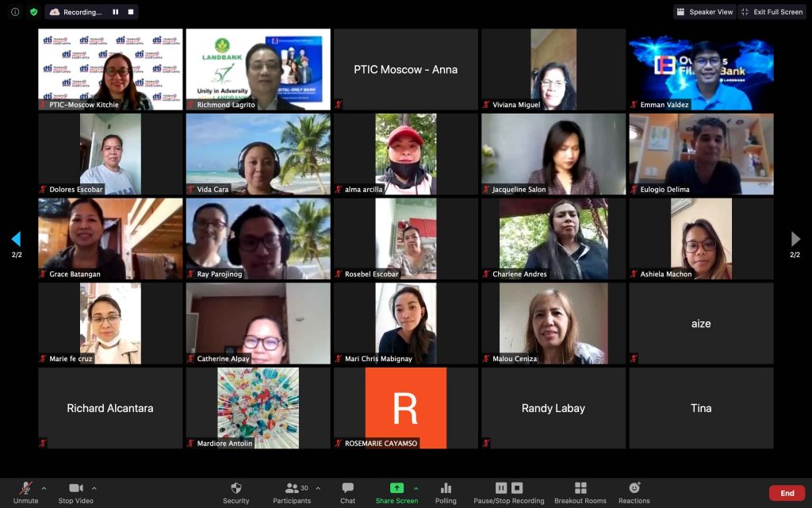Screen dimensions: 812x508
Task: Exit Full Screen mode
Action: click(771, 12)
